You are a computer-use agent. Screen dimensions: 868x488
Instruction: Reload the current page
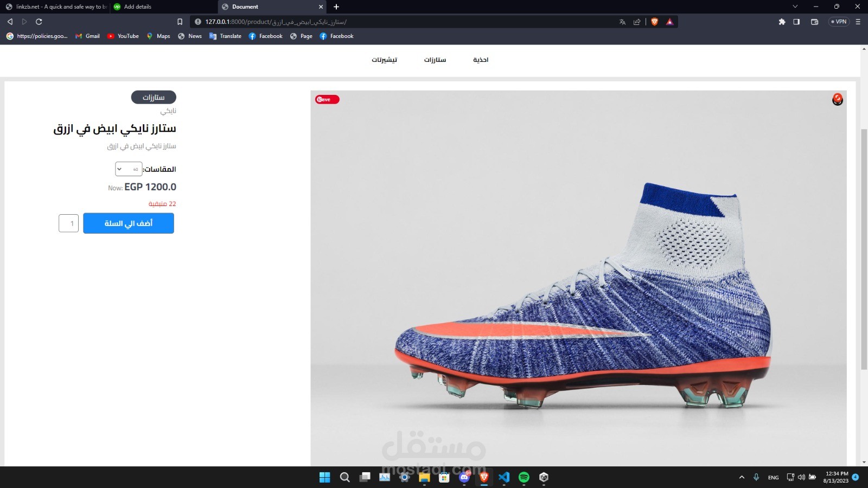39,22
